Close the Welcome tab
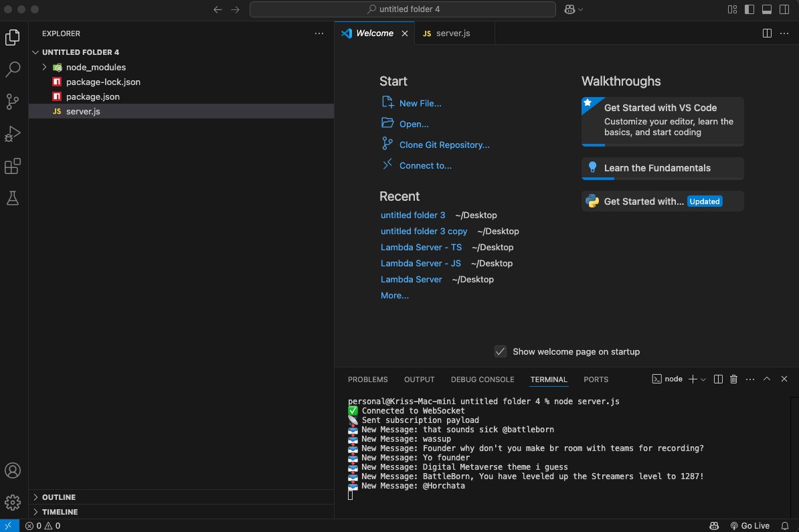Screen dimensions: 799x532 [405, 33]
